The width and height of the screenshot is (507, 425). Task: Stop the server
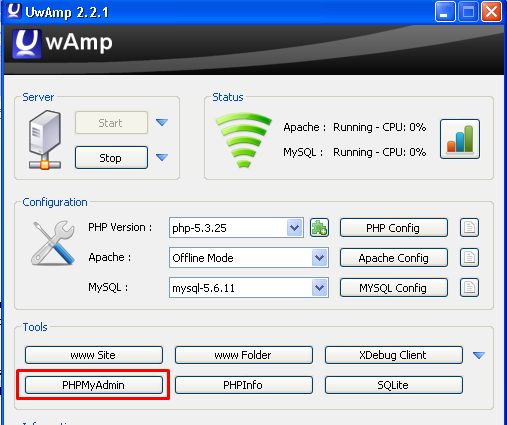coord(111,157)
